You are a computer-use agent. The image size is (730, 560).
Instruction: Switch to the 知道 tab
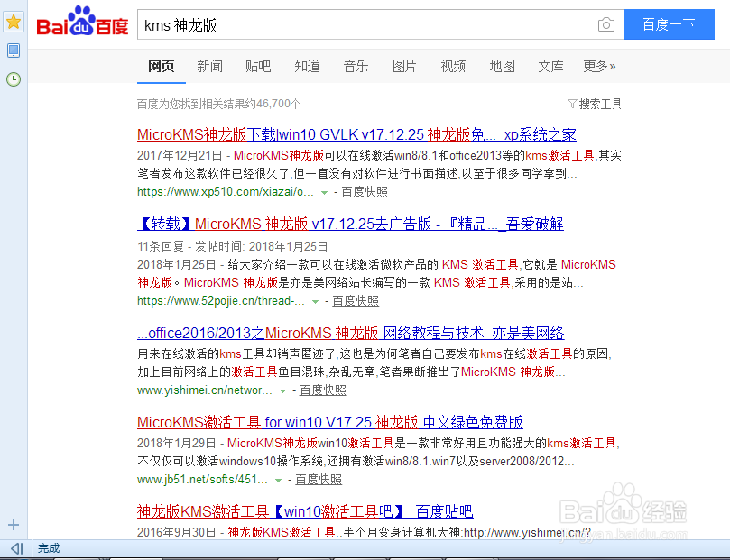[x=308, y=67]
